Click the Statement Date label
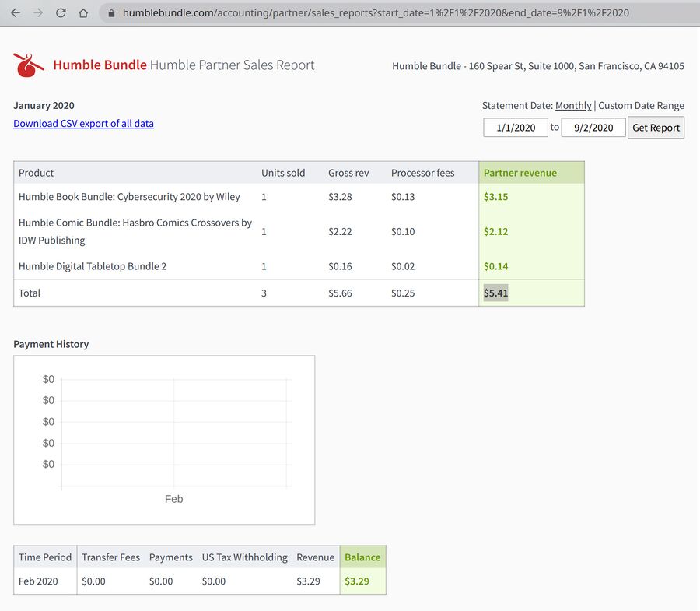The width and height of the screenshot is (700, 611). tap(517, 105)
